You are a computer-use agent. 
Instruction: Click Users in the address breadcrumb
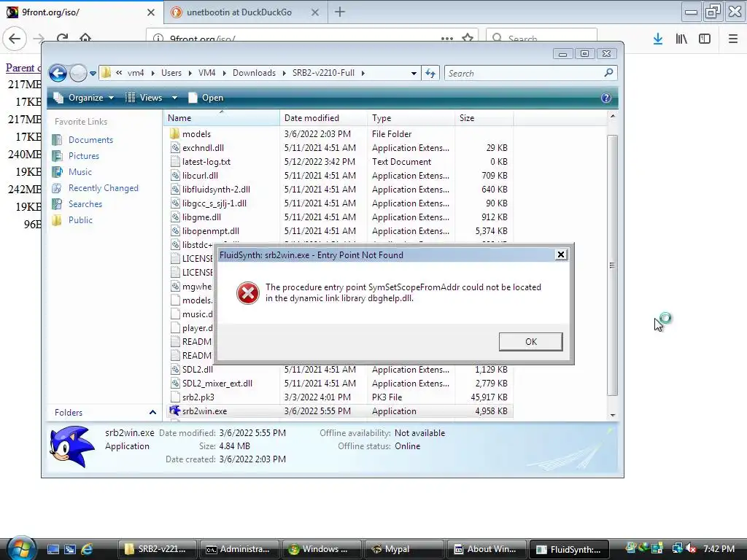[x=171, y=73]
